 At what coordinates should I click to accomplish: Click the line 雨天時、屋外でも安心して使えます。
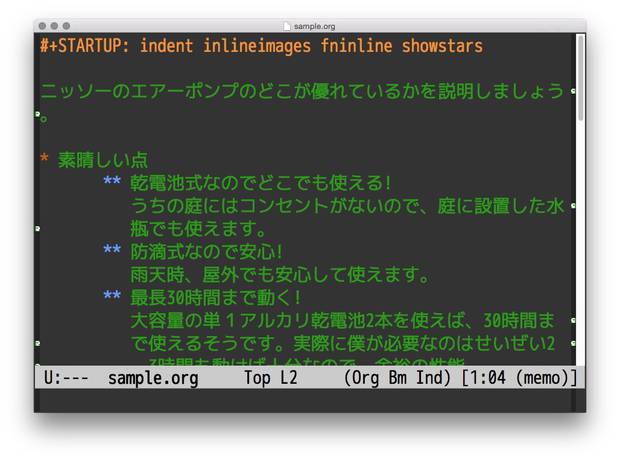tap(280, 275)
